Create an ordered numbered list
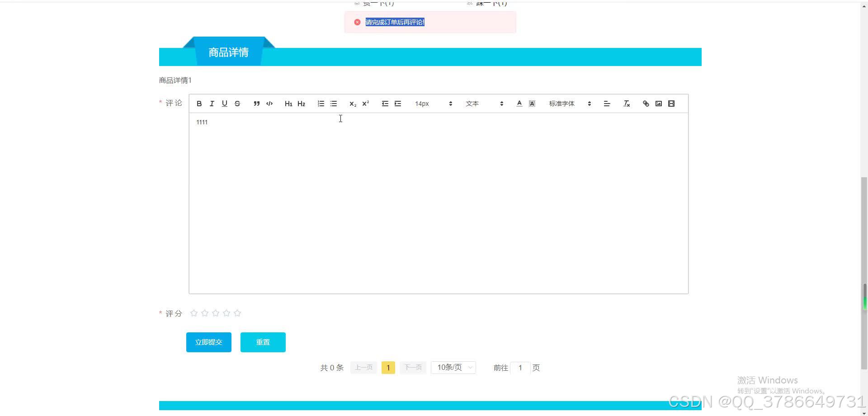The width and height of the screenshot is (868, 416). pyautogui.click(x=321, y=104)
